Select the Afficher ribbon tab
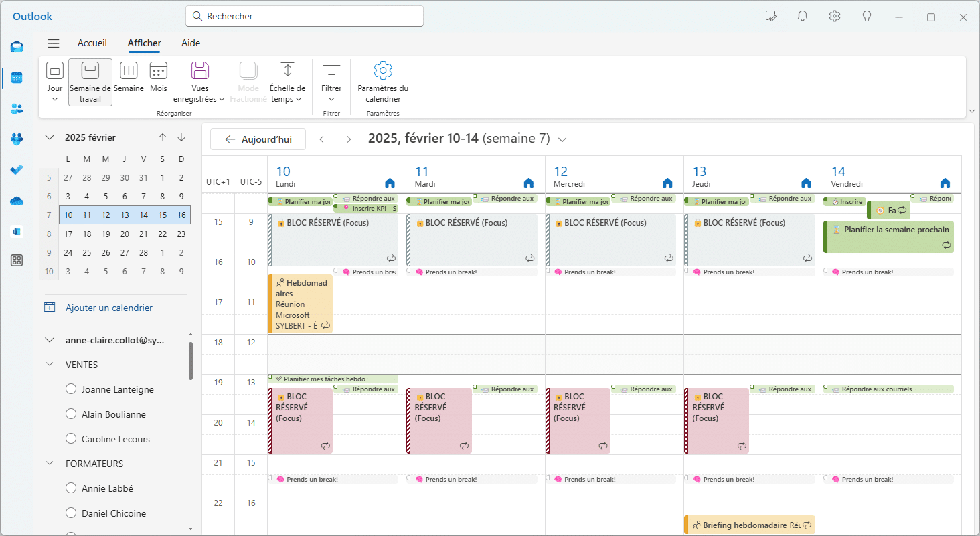 tap(145, 43)
